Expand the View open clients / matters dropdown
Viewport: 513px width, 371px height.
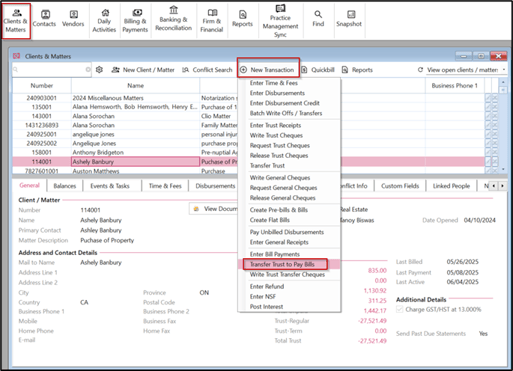tap(504, 70)
